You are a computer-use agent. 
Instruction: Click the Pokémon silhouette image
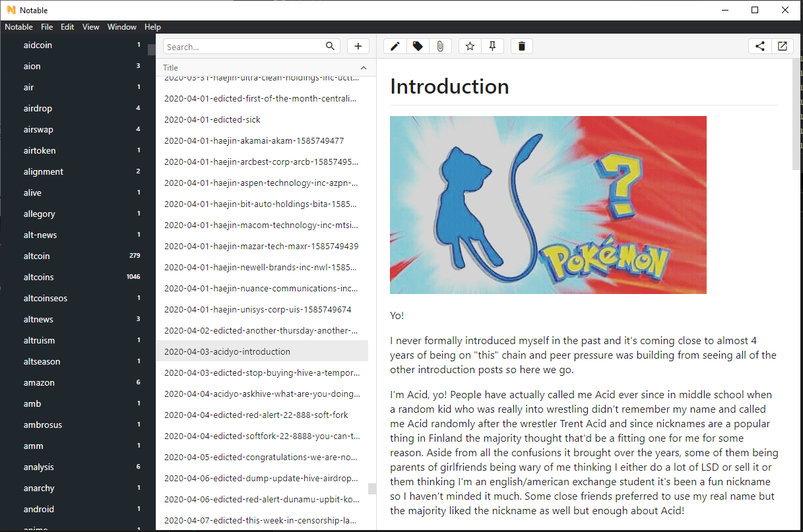[x=548, y=205]
